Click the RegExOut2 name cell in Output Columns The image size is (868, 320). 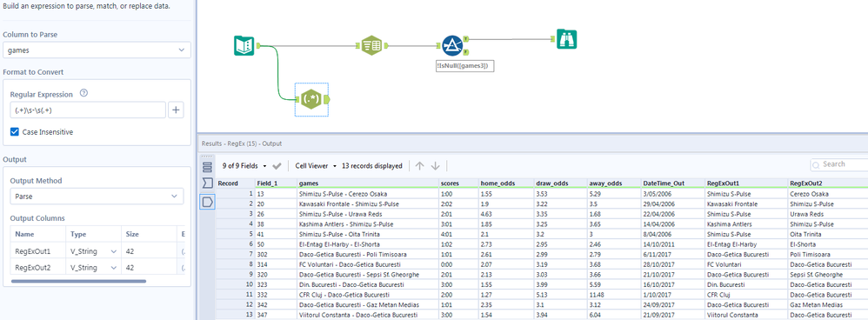[x=37, y=268]
